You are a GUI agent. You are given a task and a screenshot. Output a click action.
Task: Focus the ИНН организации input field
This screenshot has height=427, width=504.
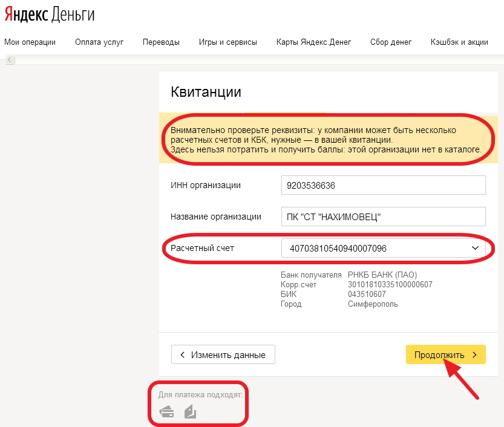[383, 185]
